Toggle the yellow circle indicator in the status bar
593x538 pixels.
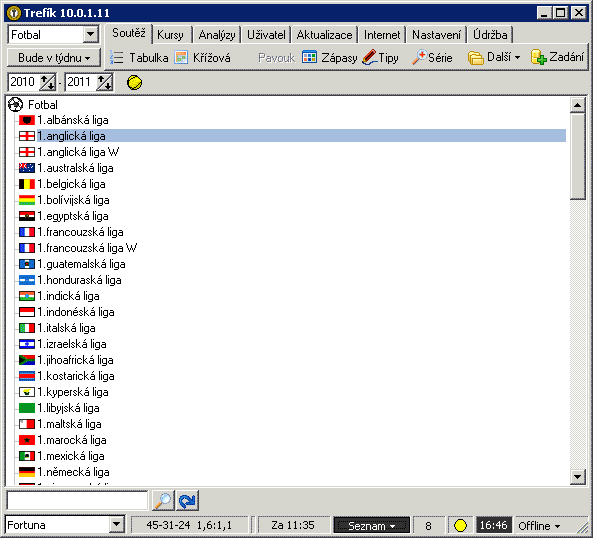(460, 525)
